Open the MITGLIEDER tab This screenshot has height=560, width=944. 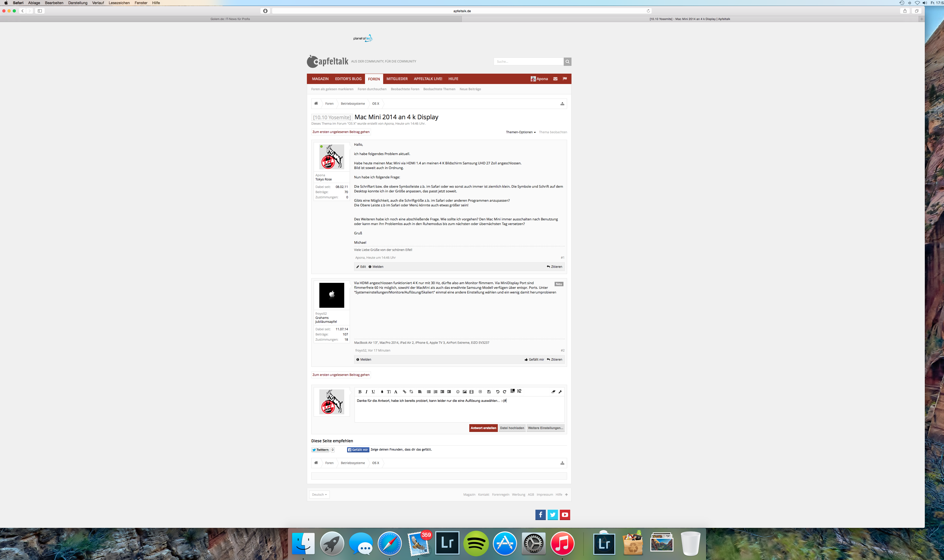pos(397,79)
